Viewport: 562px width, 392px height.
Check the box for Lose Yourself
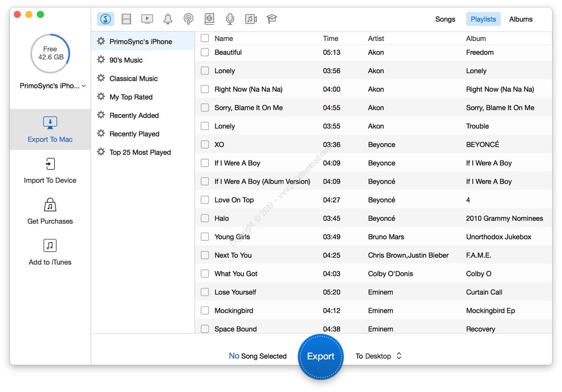[205, 292]
